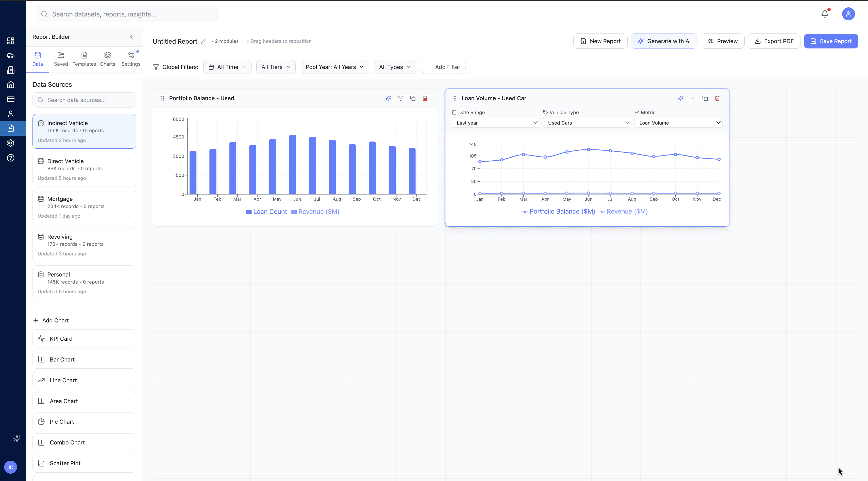Open the Date Range Last year dropdown
Image resolution: width=868 pixels, height=481 pixels.
(x=495, y=123)
